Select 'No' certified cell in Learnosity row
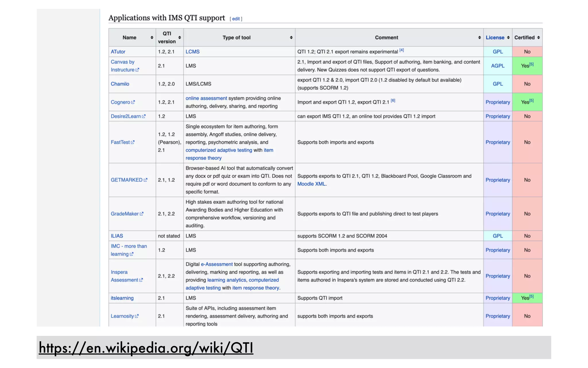Viewport: 588px width, 368px height. (x=527, y=316)
